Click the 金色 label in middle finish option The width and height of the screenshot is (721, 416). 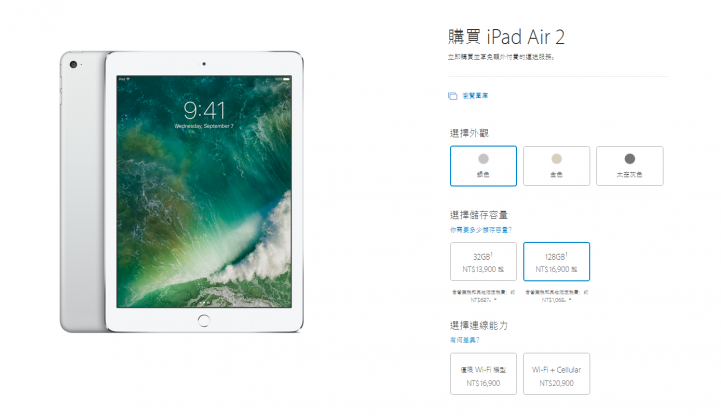coord(556,175)
